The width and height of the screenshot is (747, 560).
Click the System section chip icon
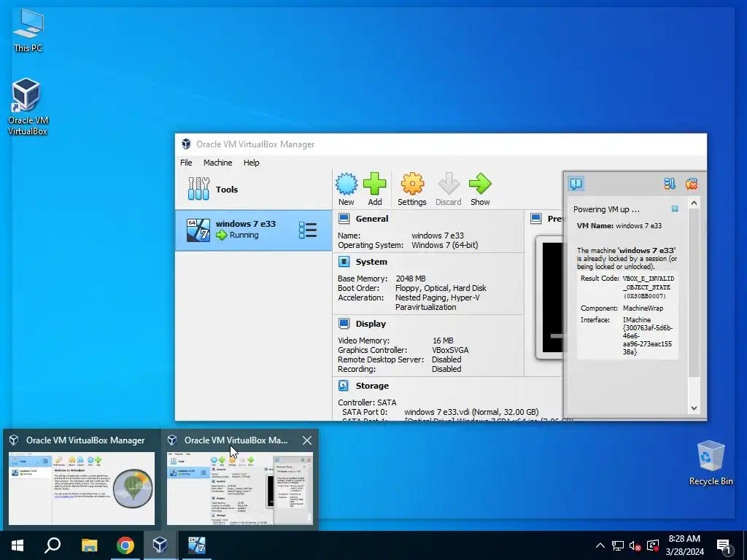[344, 262]
